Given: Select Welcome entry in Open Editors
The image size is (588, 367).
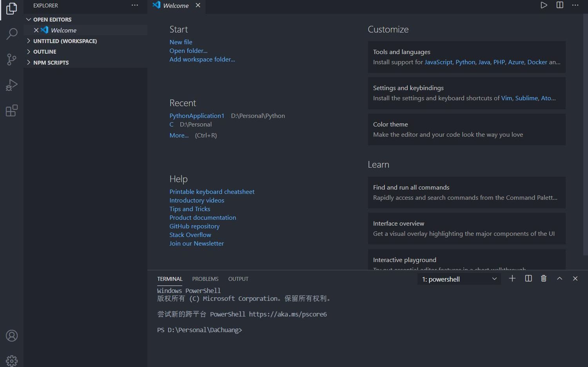Looking at the screenshot, I should coord(85,30).
